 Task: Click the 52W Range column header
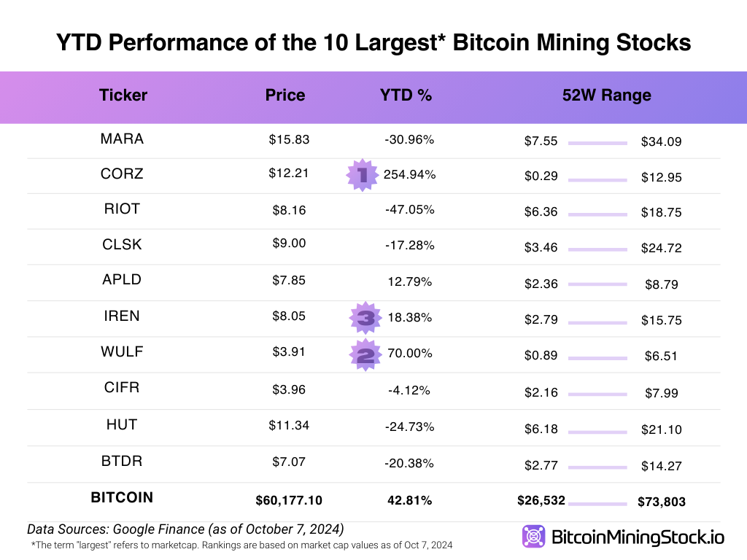click(606, 95)
